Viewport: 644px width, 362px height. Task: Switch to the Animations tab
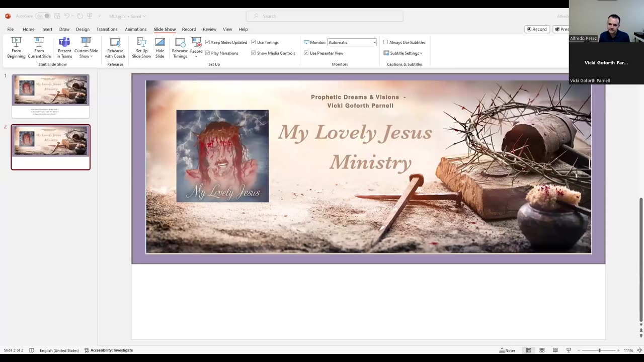click(135, 29)
